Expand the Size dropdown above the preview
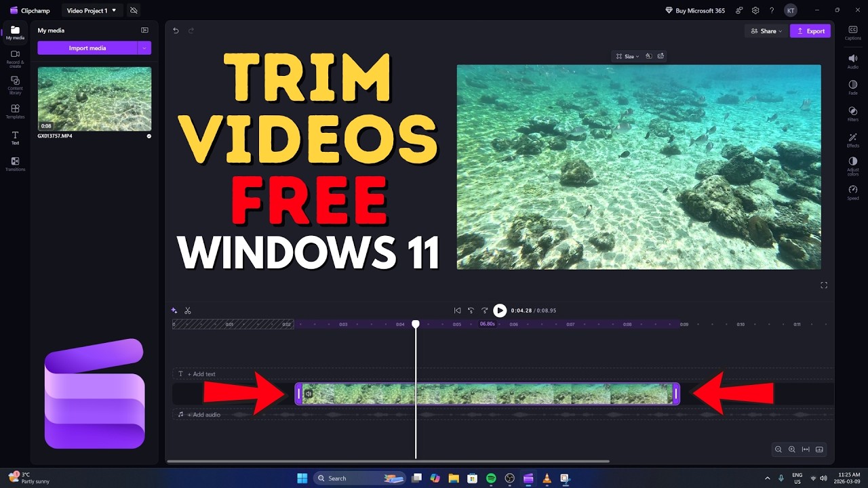Screen dimensions: 868x488 pos(627,56)
